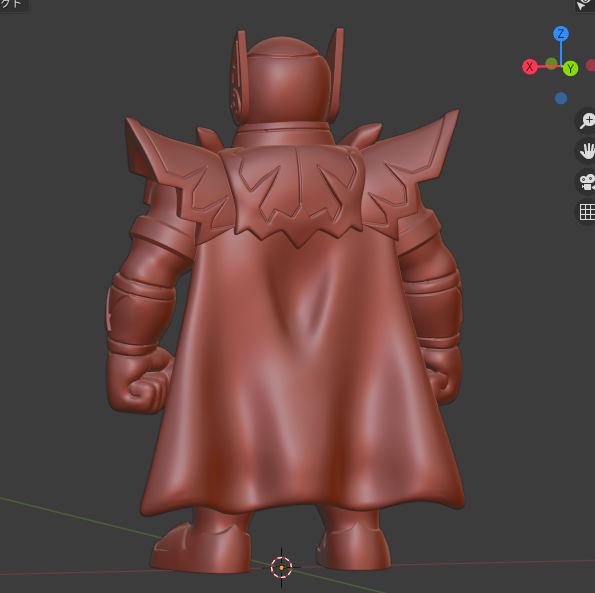This screenshot has width=595, height=593.
Task: Snap view to the blue Z axis
Action: pos(560,34)
